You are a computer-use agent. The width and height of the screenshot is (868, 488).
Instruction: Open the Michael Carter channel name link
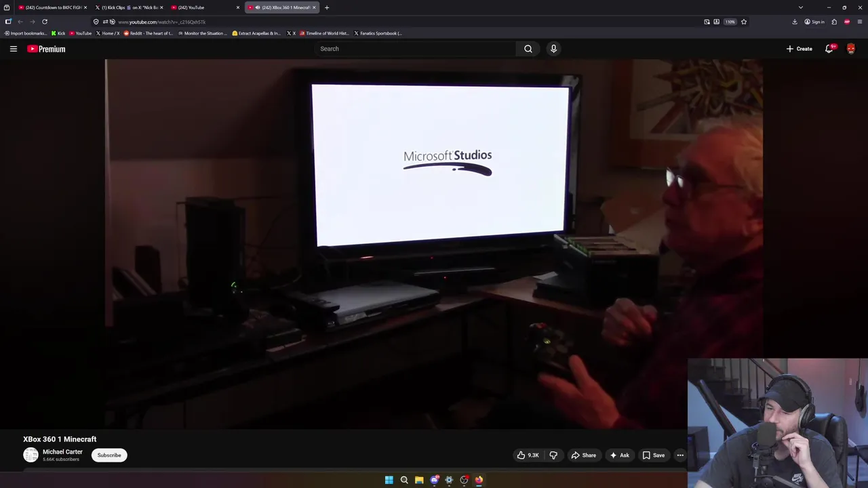pos(62,452)
